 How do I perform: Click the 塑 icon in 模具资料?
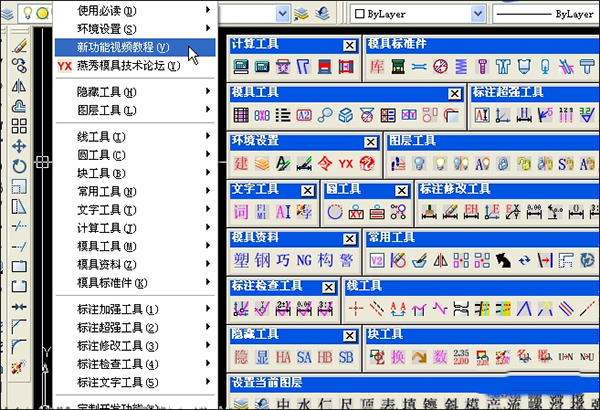pos(241,261)
